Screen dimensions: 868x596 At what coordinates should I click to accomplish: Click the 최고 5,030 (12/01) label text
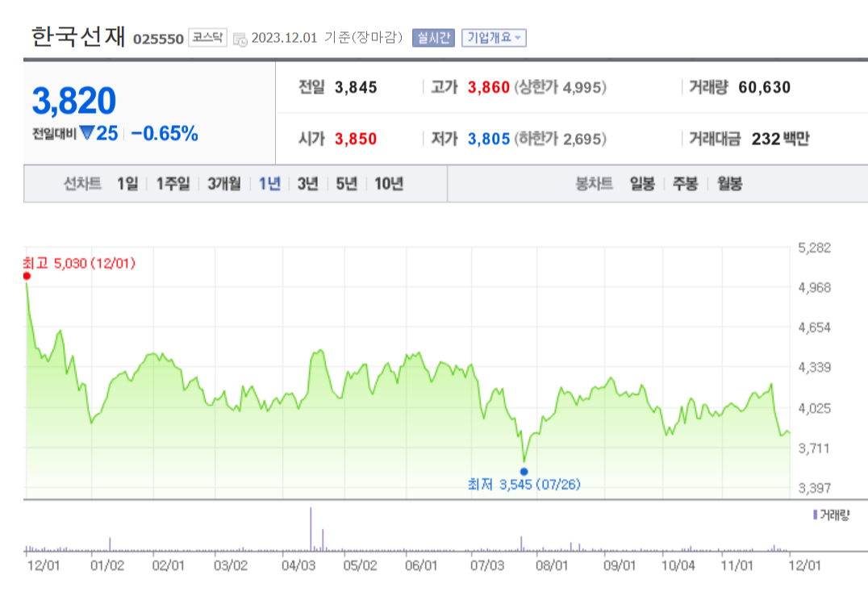click(79, 263)
